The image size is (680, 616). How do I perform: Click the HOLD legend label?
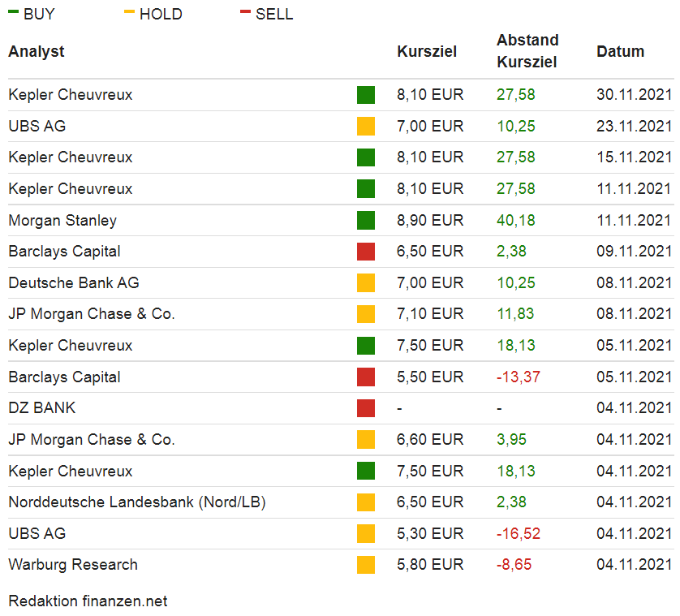161,15
